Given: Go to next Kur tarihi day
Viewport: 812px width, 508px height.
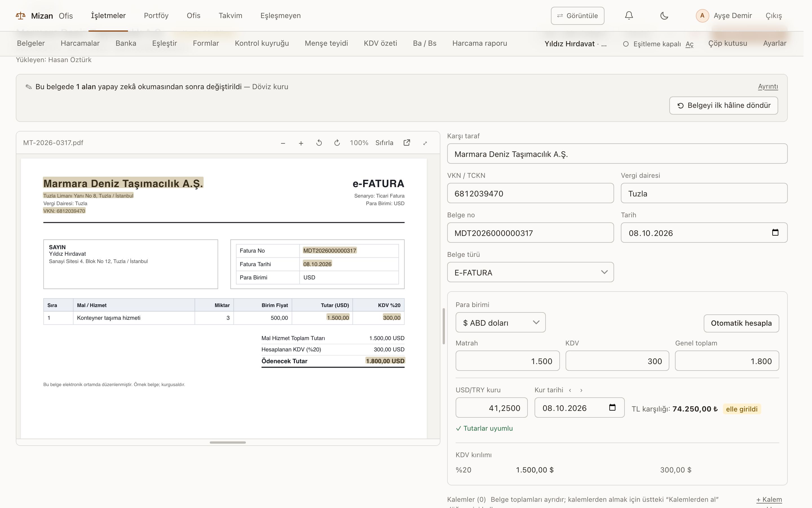Looking at the screenshot, I should tap(581, 390).
